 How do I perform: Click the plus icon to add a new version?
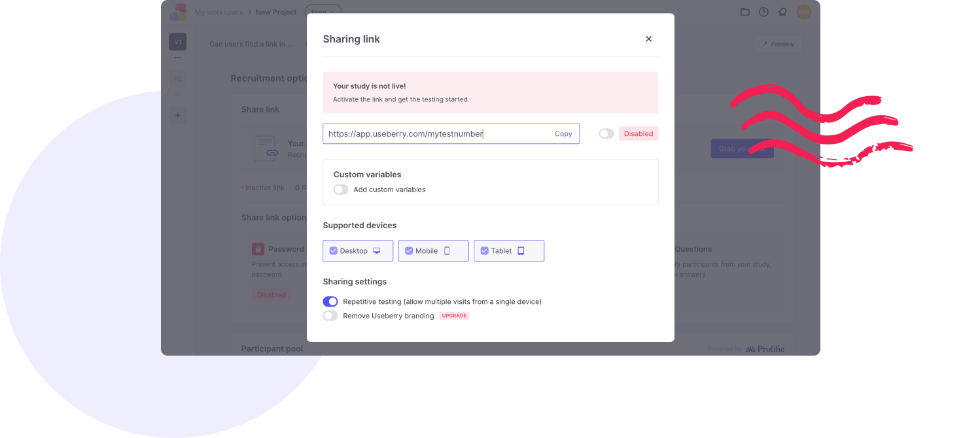click(177, 115)
